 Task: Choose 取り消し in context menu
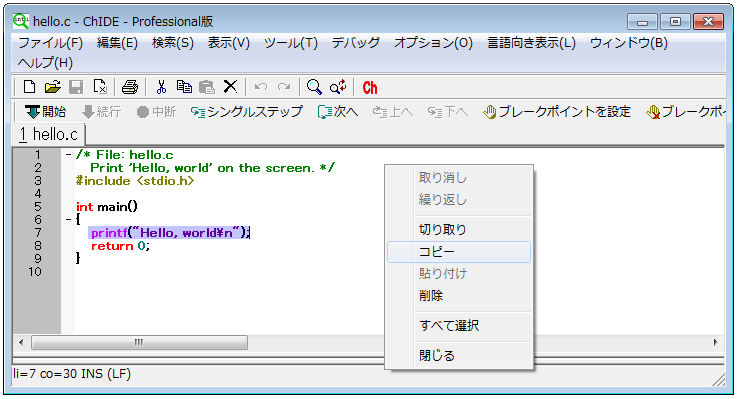[x=459, y=178]
